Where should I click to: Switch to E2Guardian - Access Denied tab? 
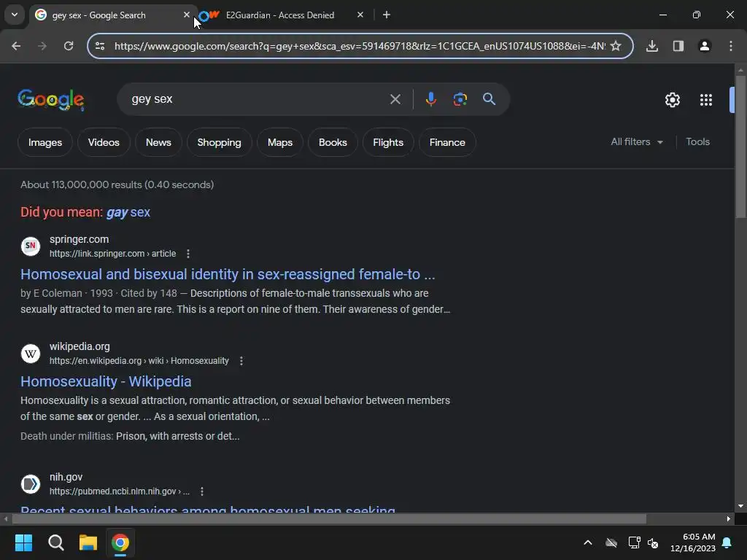coord(280,15)
